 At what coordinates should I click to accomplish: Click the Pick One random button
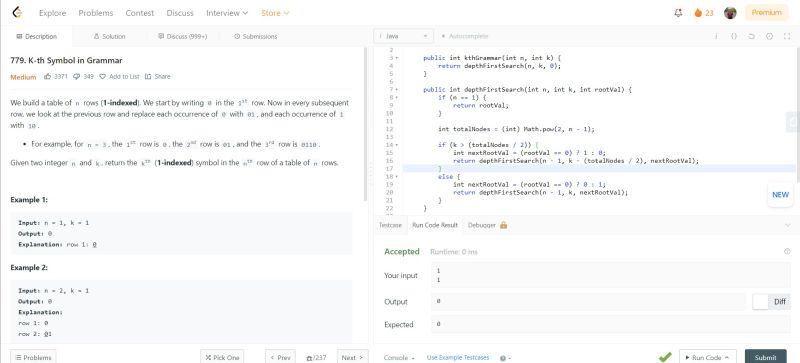pyautogui.click(x=222, y=357)
